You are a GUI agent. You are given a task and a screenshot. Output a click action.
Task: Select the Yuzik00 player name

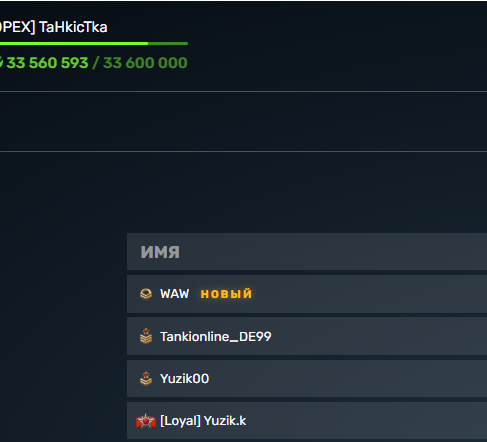(x=185, y=379)
